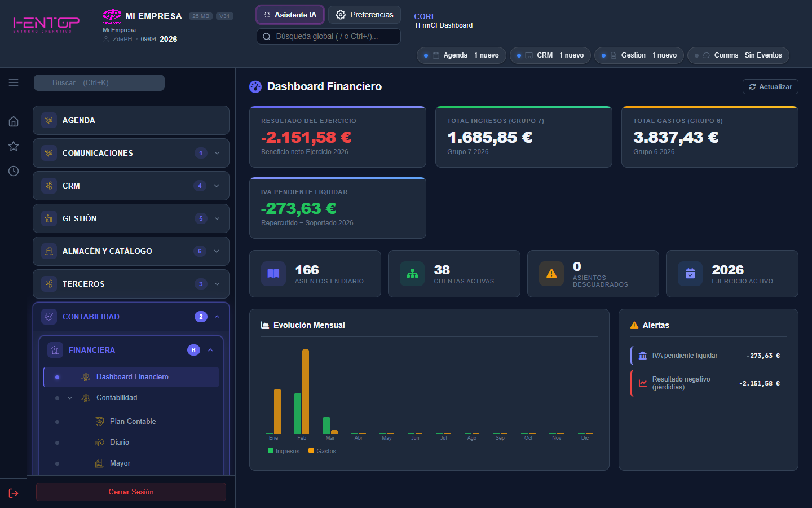
Task: Toggle the CRM notification chip
Action: click(x=550, y=55)
